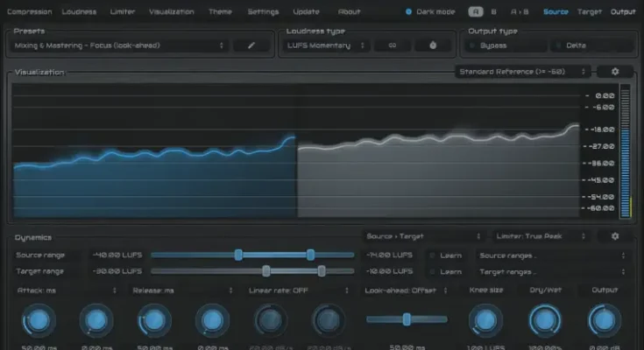This screenshot has width=644, height=350.
Task: Click the stopwatch icon in Loudness type
Action: pos(432,45)
